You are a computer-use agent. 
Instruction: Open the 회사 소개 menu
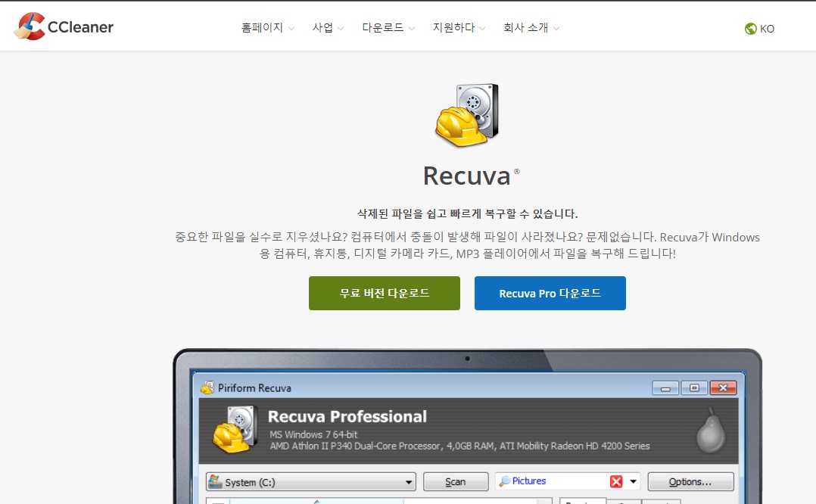(x=531, y=27)
